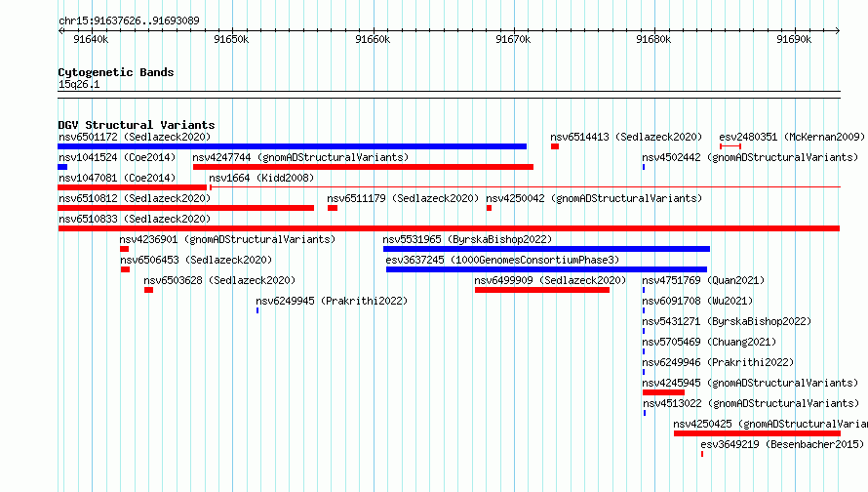Click nsv6503628 (Sedlazeck2020) label

point(219,280)
